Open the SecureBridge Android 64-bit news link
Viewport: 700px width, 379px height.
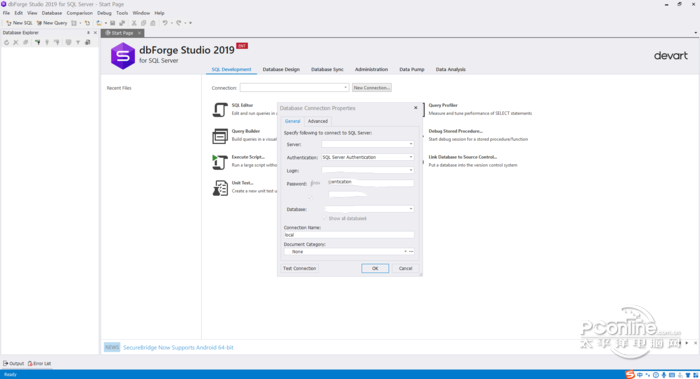tap(178, 347)
